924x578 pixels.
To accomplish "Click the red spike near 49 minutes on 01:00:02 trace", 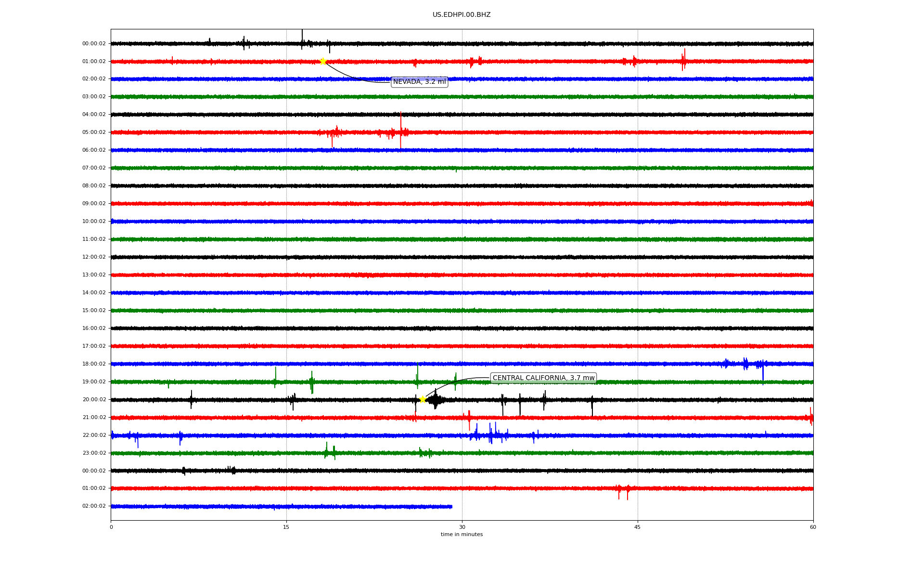I will point(683,60).
